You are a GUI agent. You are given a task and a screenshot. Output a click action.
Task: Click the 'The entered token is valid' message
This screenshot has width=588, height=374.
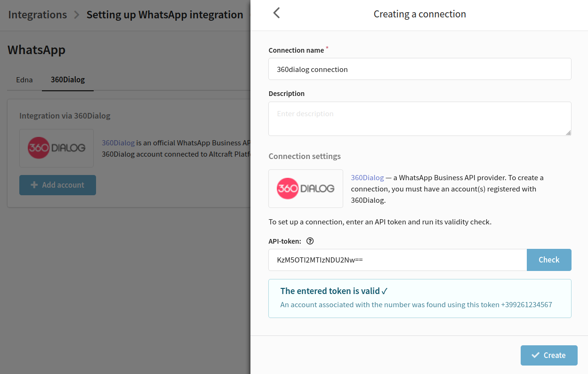[334, 291]
